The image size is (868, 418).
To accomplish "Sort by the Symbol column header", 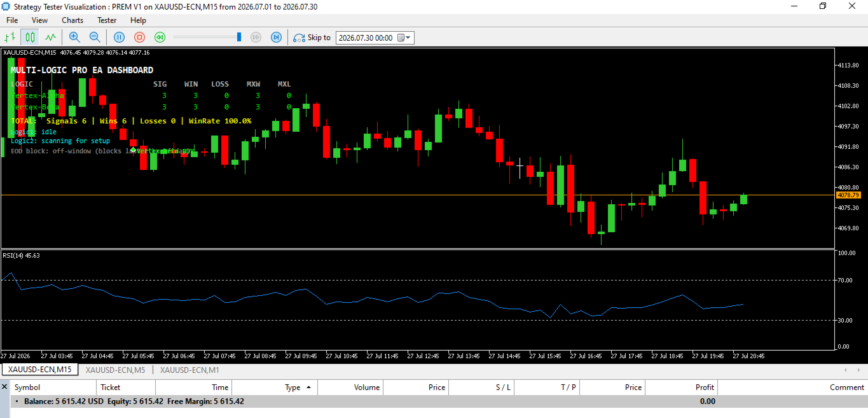I will click(x=55, y=387).
